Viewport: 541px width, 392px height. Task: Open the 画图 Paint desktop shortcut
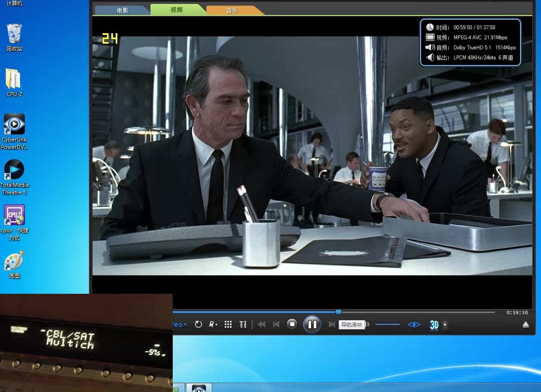(x=14, y=265)
